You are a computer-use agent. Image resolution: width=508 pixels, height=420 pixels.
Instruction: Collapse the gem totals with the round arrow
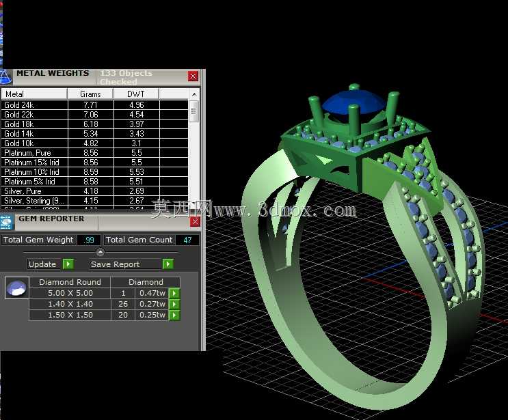[x=101, y=252]
